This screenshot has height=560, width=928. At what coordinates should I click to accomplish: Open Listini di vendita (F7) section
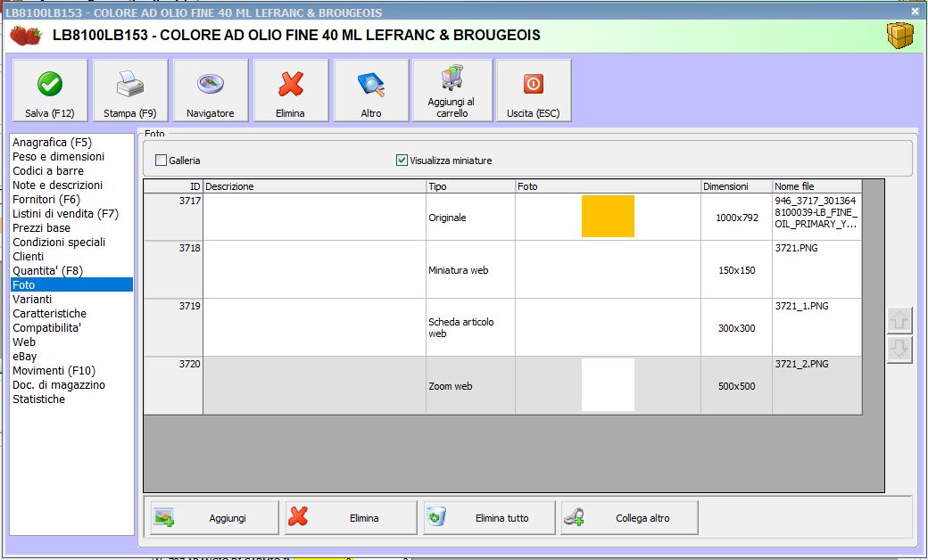click(x=66, y=213)
